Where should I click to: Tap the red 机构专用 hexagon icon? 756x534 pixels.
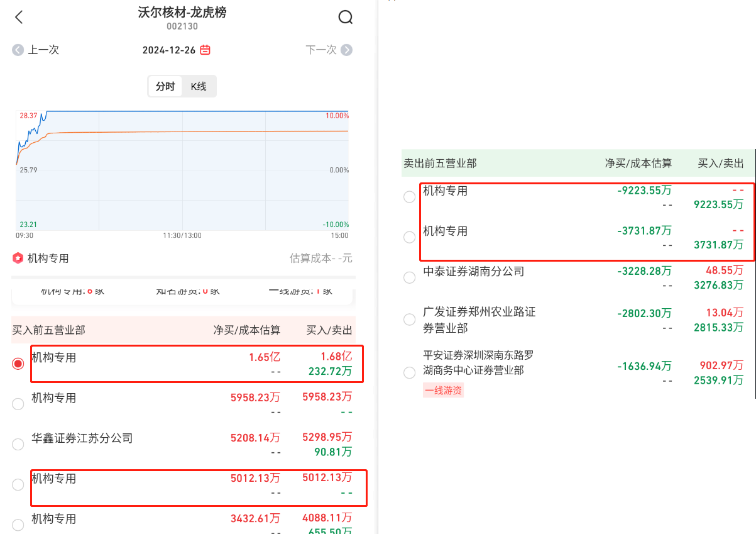tap(18, 258)
